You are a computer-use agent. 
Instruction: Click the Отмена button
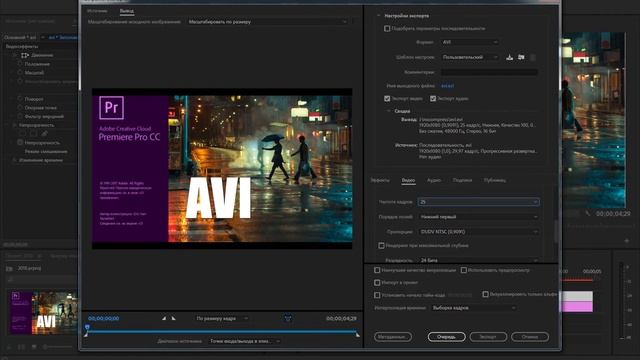(x=530, y=337)
